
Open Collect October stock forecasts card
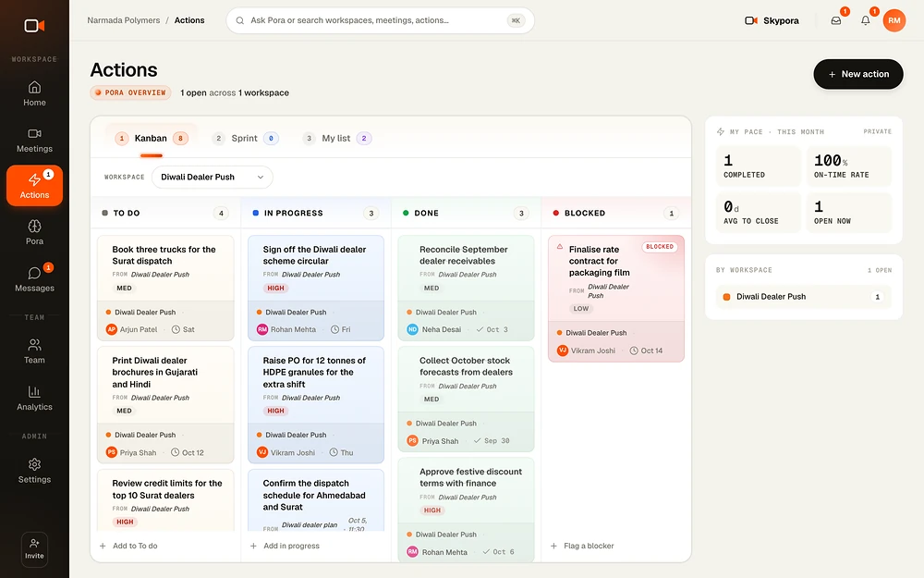point(466,400)
